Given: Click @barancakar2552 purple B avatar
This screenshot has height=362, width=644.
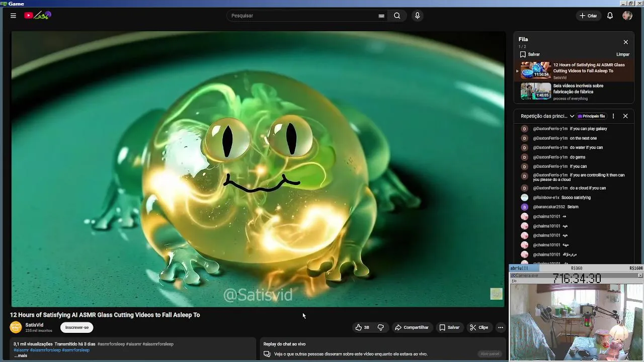Looking at the screenshot, I should click(x=524, y=207).
